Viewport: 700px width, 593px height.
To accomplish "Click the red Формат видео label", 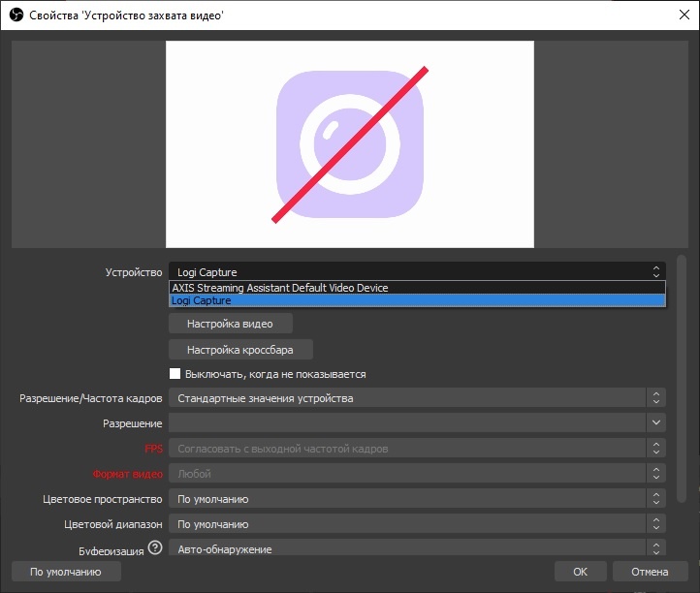I will pos(128,474).
